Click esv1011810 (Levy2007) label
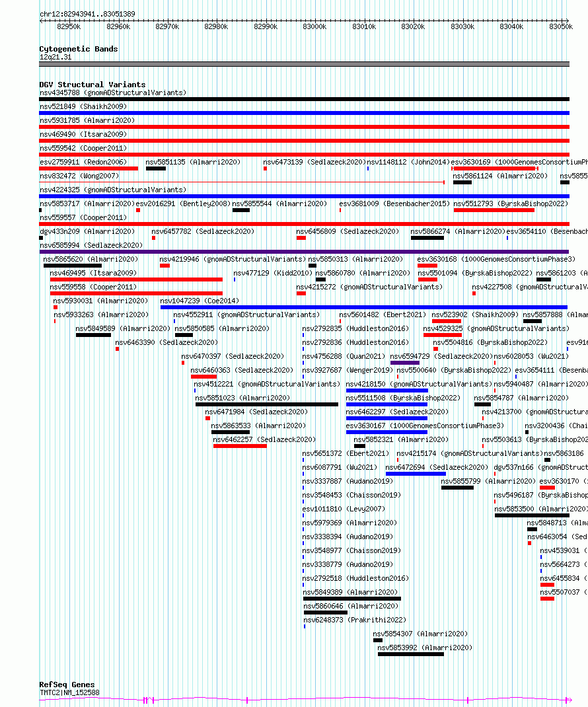 tap(344, 509)
